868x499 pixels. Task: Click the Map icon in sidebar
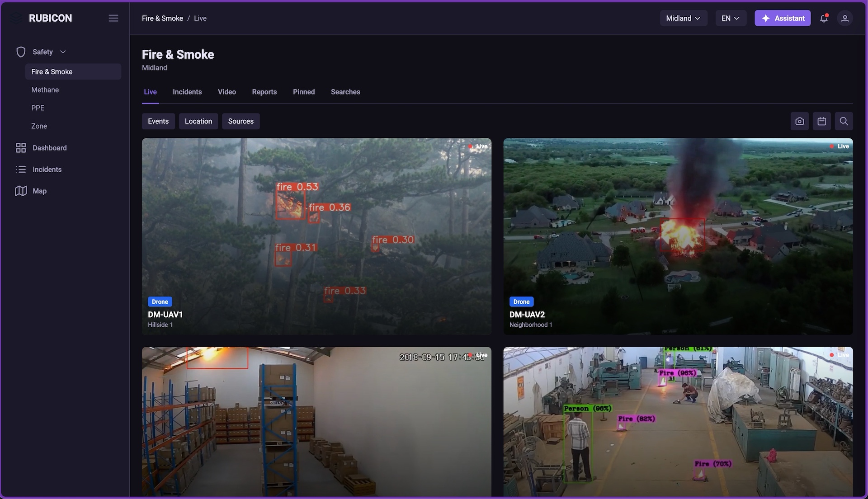click(x=21, y=191)
